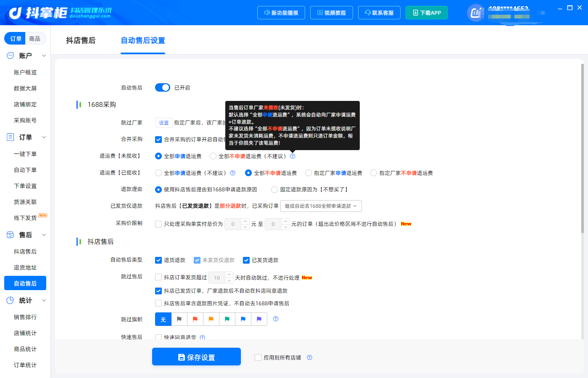Select the green flag to skip
This screenshot has height=378, width=588.
(x=227, y=319)
